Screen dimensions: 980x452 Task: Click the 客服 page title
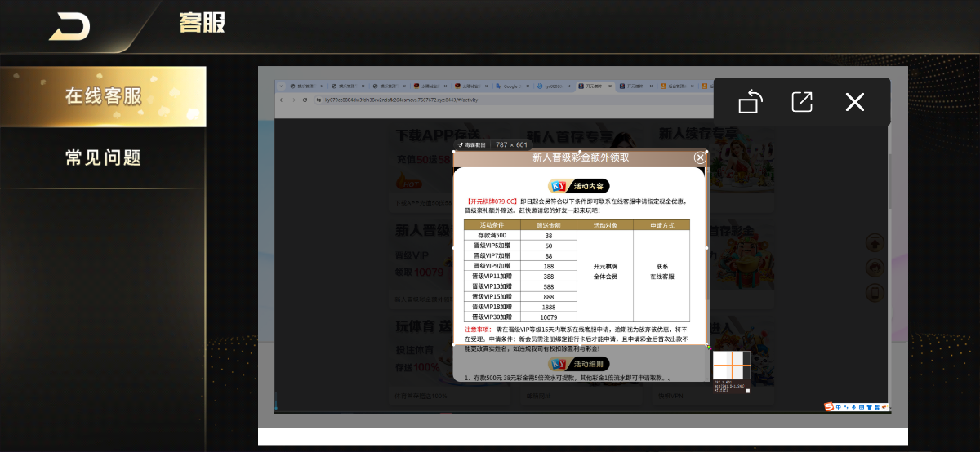[202, 24]
